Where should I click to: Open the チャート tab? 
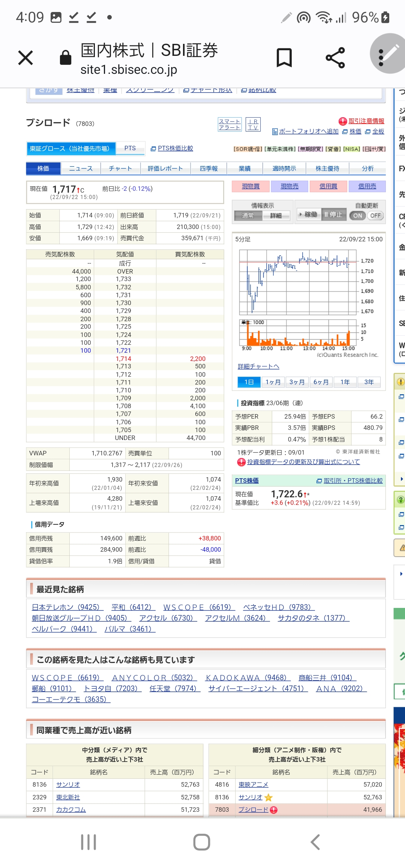[120, 169]
